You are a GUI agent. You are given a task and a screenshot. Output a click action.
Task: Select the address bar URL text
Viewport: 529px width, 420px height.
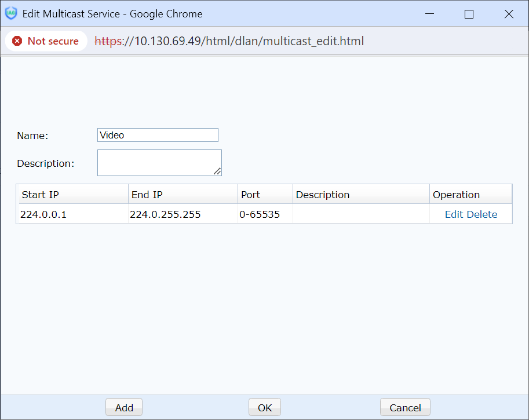click(x=229, y=41)
